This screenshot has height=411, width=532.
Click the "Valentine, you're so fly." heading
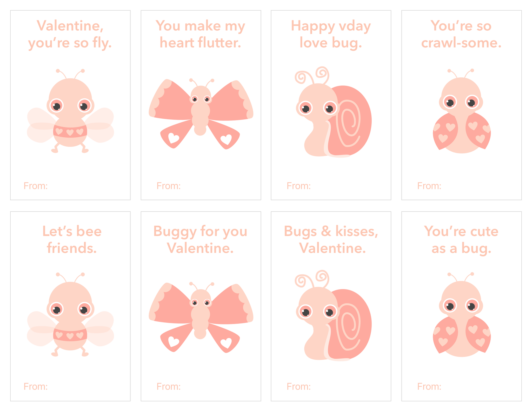coord(70,34)
